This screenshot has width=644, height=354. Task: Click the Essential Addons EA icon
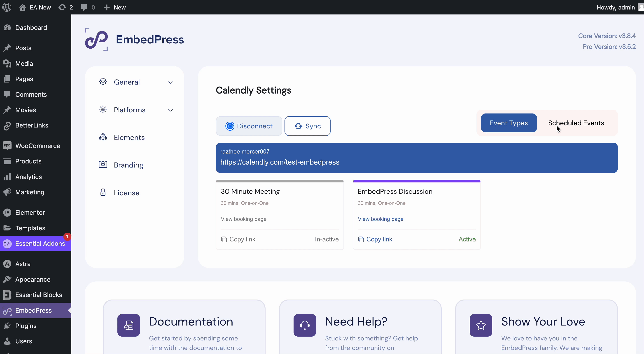(7, 244)
